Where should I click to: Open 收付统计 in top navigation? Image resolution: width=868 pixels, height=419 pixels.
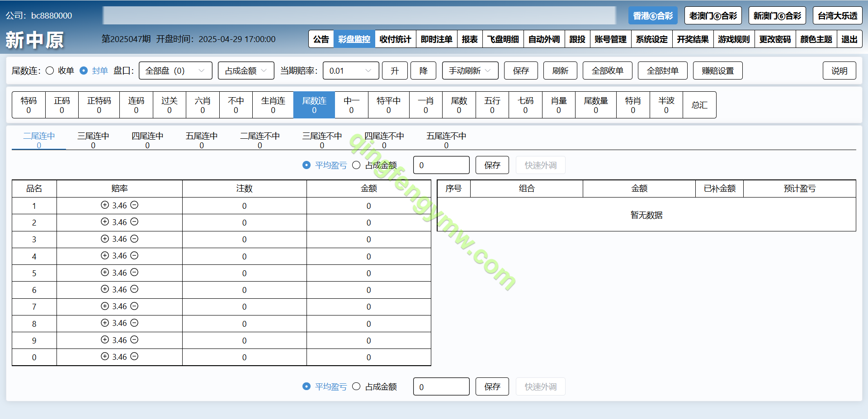tap(396, 39)
